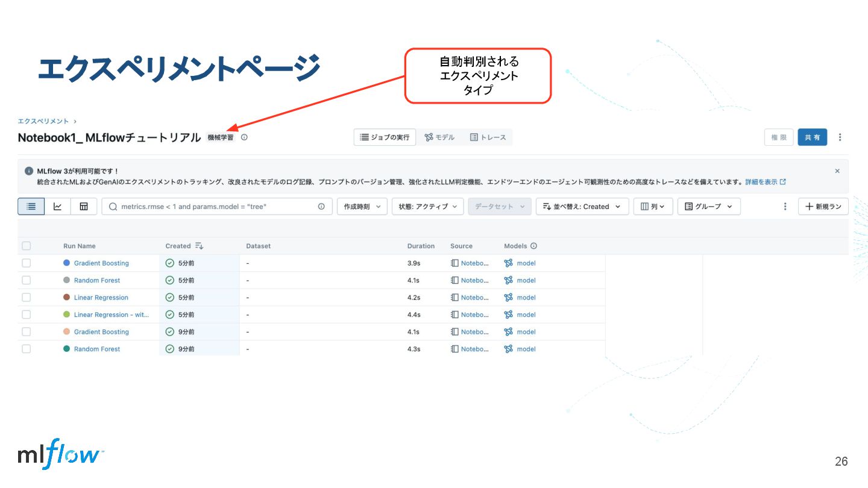
Task: Click the 権限 button
Action: (779, 137)
